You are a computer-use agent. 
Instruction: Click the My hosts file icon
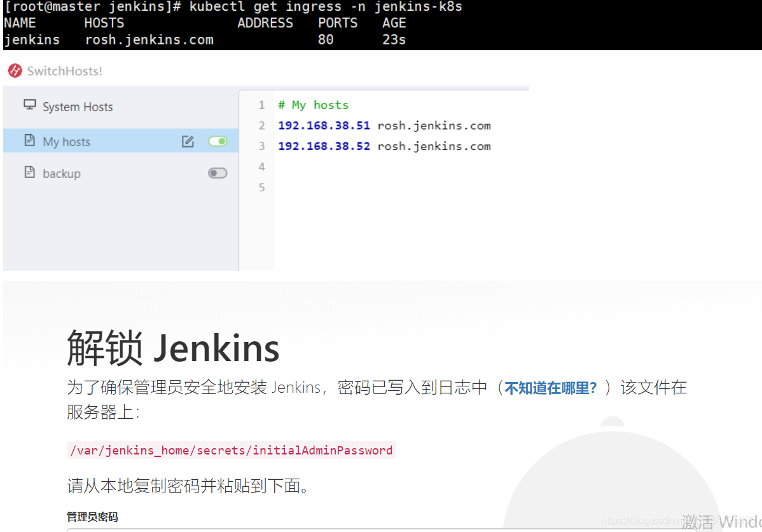point(30,140)
